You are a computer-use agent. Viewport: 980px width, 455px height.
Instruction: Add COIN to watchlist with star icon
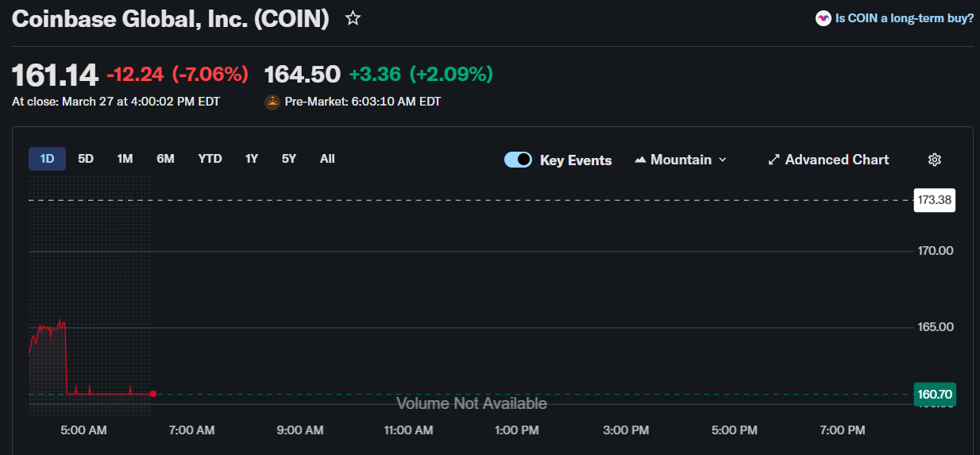tap(353, 18)
